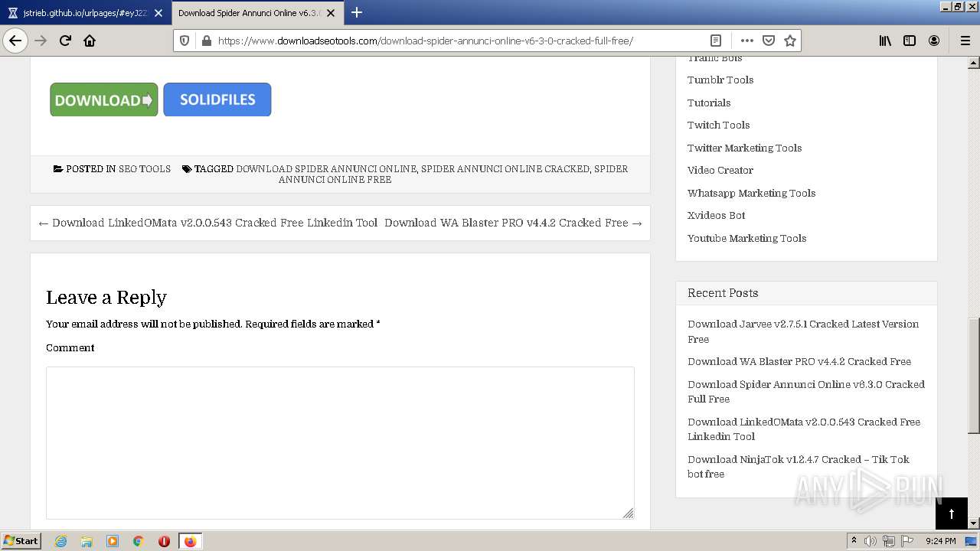Open Youtube Marketing Tools category
This screenshot has width=980, height=551.
pos(746,238)
